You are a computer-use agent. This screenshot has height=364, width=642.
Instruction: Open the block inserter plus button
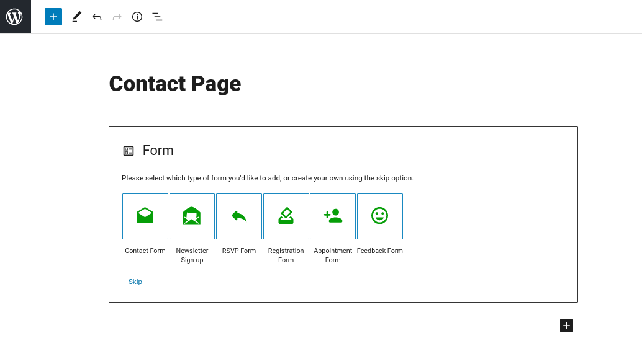53,17
